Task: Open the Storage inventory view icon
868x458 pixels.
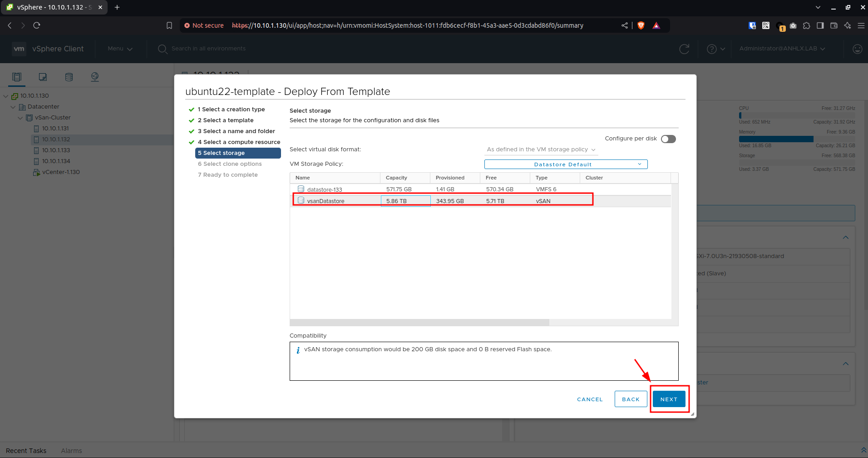Action: pos(69,77)
